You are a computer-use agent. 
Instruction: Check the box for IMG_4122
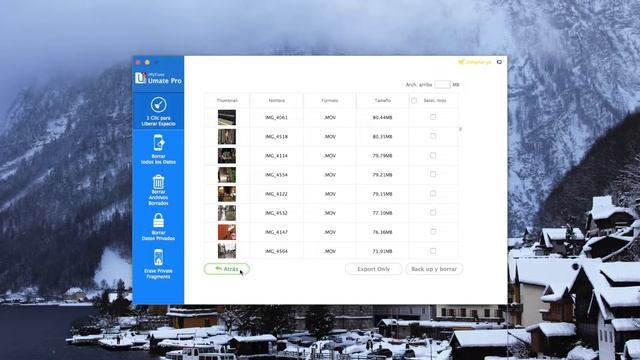point(433,193)
